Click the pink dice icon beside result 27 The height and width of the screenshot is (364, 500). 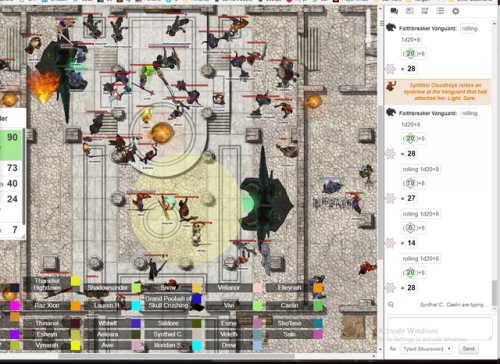(390, 198)
